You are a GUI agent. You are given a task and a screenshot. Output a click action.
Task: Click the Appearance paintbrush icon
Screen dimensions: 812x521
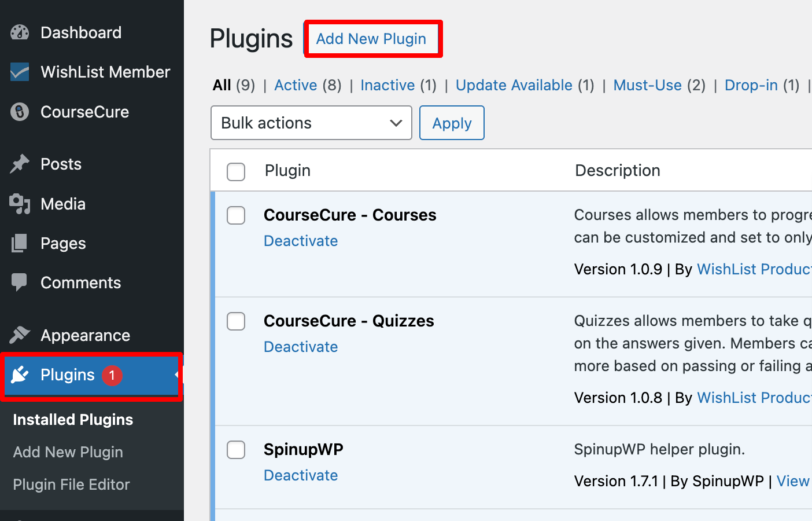coord(20,335)
